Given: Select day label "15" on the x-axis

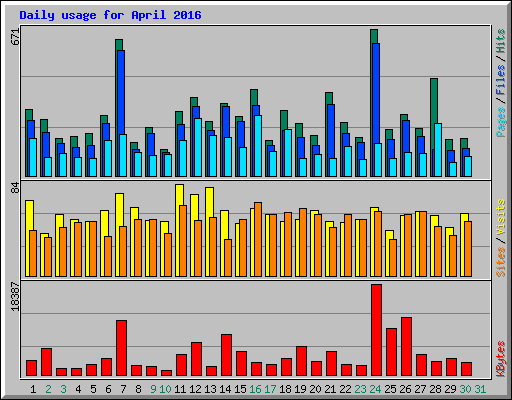Looking at the screenshot, I should tap(240, 389).
